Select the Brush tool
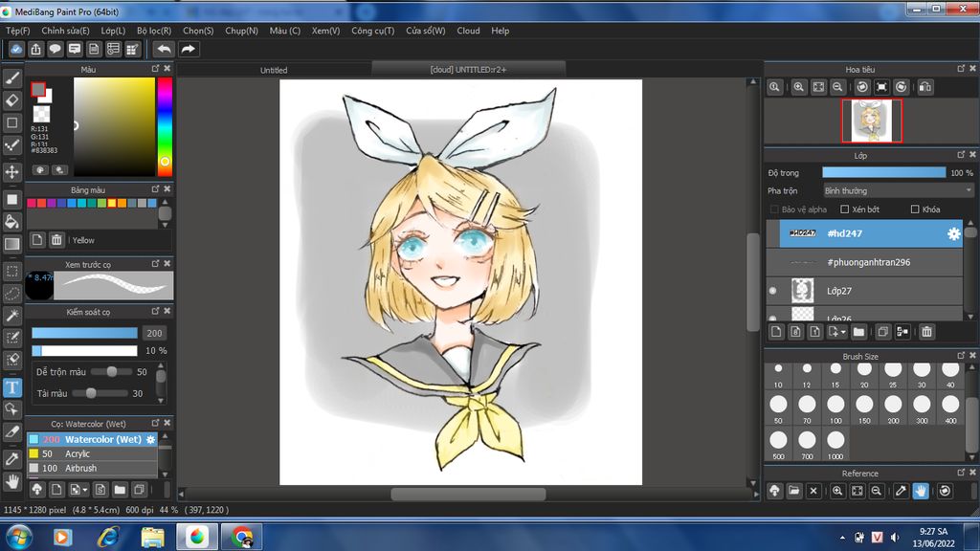980x551 pixels. pos(11,78)
